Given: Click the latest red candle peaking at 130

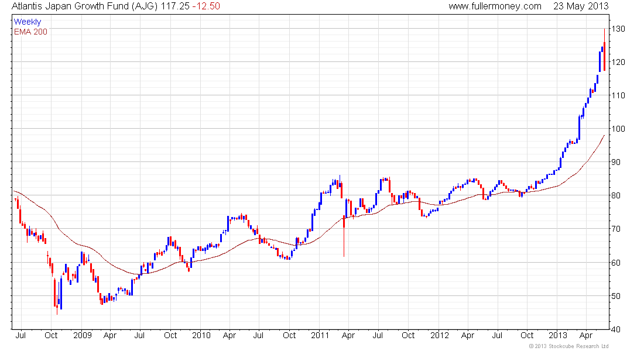Looking at the screenshot, I should click(604, 50).
